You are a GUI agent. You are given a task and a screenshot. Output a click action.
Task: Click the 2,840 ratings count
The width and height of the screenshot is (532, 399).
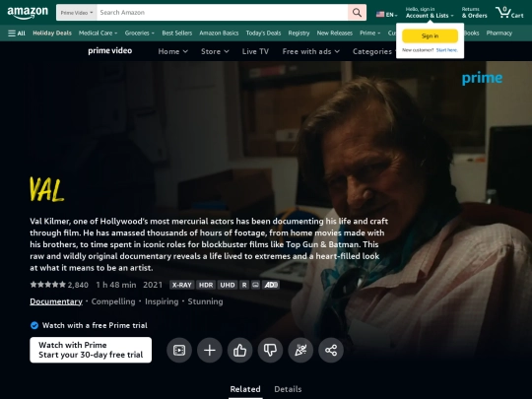(x=78, y=285)
